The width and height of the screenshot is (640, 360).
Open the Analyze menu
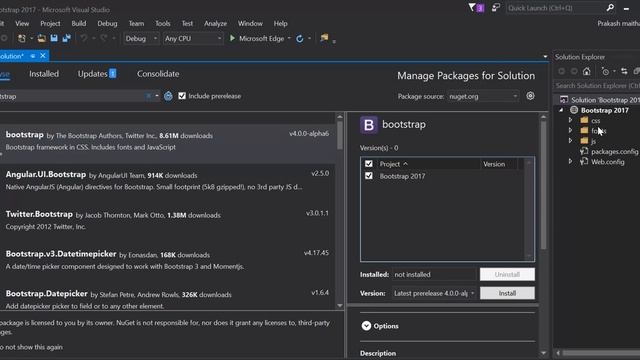point(216,23)
